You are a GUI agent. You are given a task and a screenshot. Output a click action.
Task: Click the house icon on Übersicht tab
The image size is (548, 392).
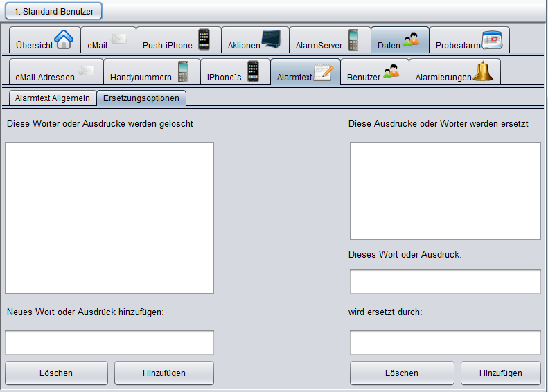[64, 40]
